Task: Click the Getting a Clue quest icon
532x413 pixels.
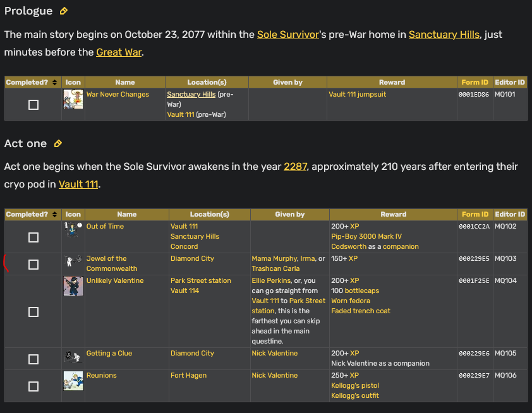Action: pyautogui.click(x=73, y=357)
